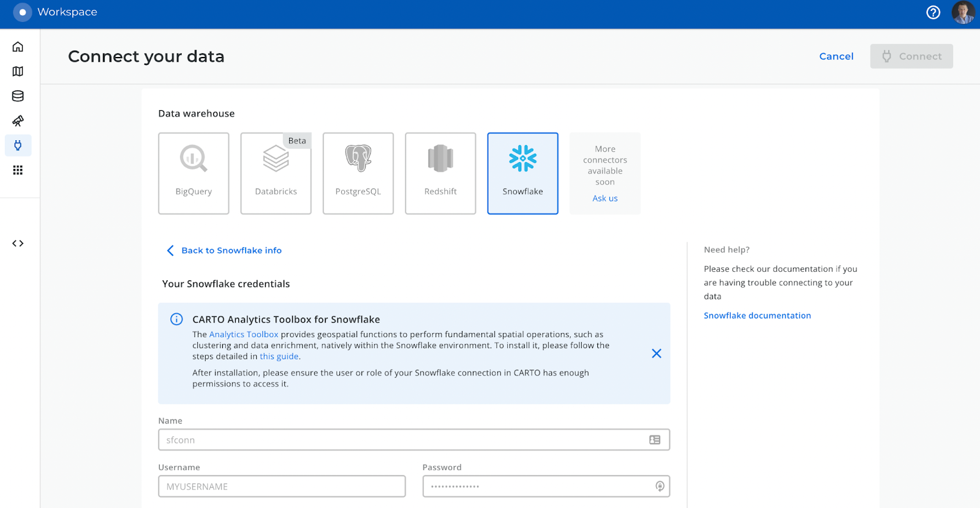Select the Databricks data warehouse card
This screenshot has width=980, height=508.
(x=276, y=173)
